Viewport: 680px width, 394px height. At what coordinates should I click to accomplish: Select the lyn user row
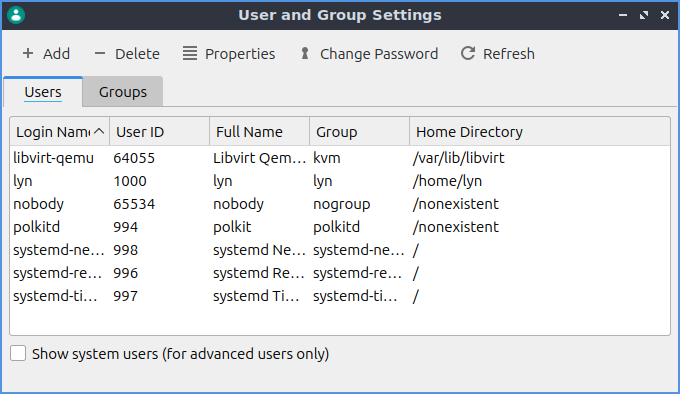[340, 181]
